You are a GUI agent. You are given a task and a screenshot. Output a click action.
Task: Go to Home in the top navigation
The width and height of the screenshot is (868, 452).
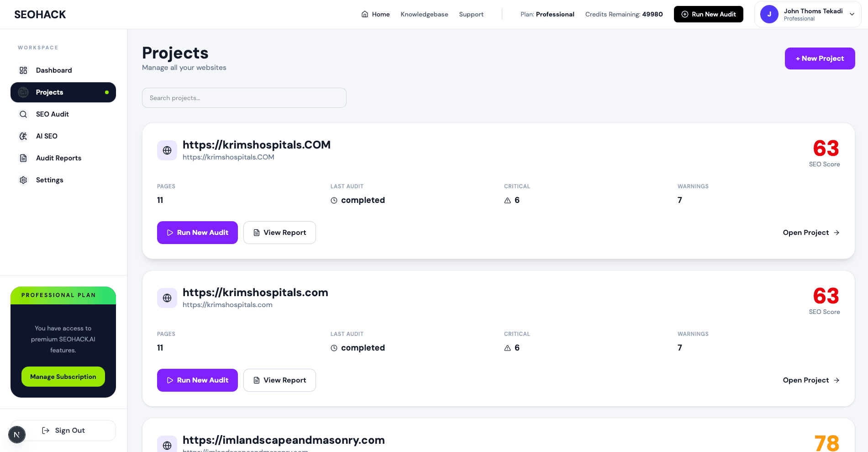pyautogui.click(x=375, y=14)
